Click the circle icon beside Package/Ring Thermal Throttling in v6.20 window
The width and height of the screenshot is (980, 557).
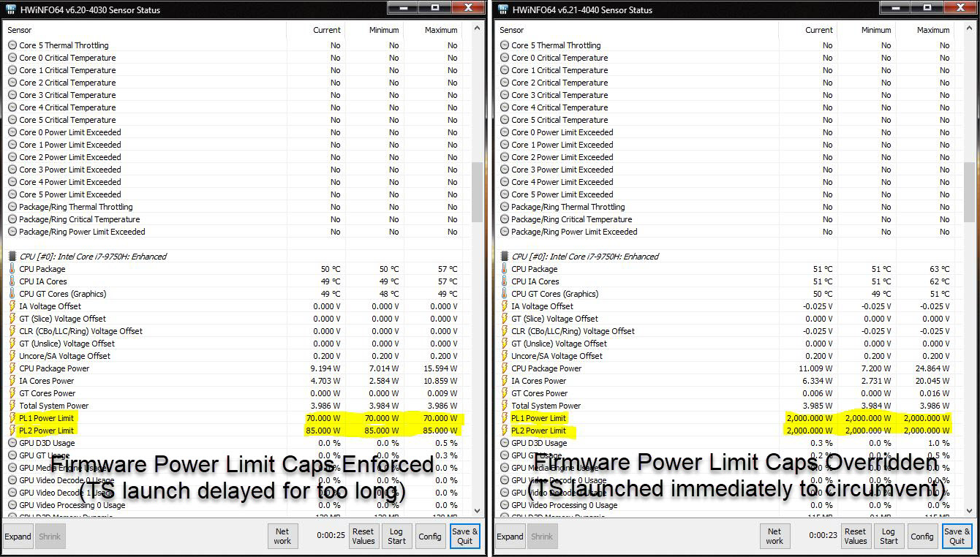pos(12,207)
